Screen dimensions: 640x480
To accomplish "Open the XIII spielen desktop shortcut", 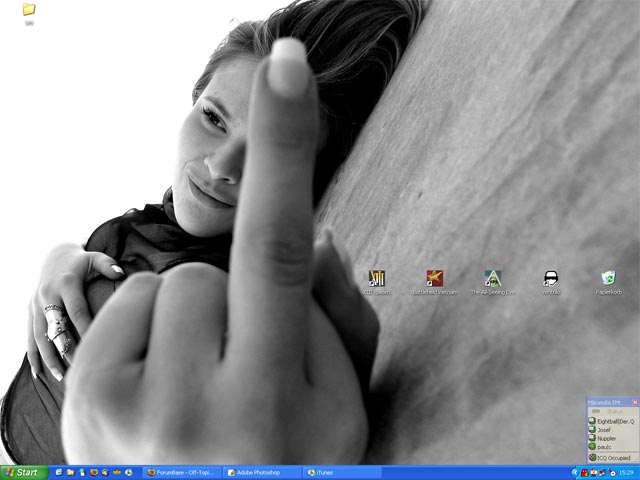I will (376, 282).
